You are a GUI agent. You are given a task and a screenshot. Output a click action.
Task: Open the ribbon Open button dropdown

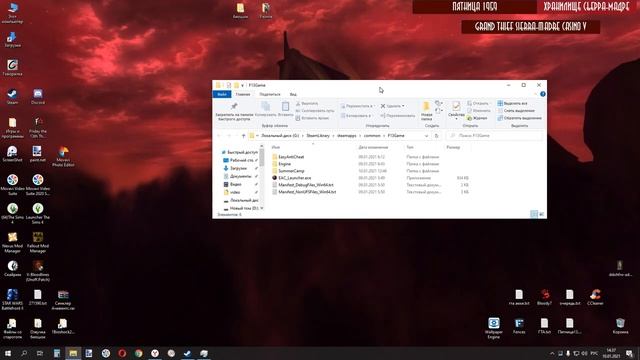pyautogui.click(x=478, y=104)
